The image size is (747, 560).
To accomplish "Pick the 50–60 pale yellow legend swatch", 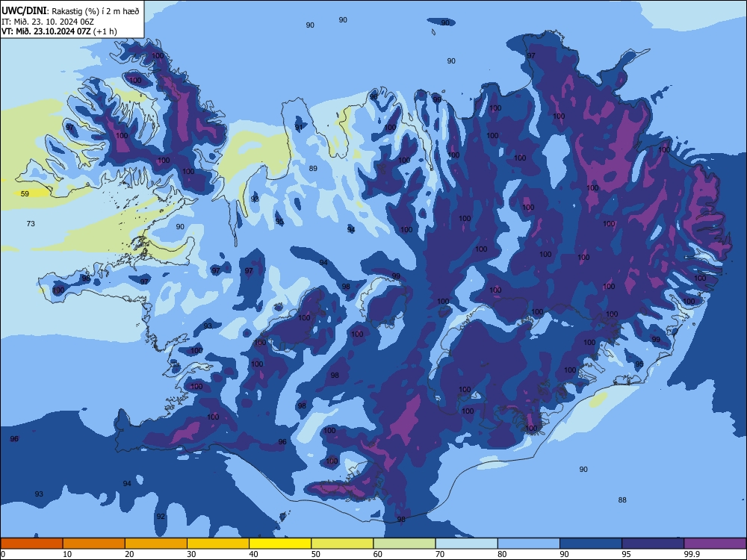I will click(342, 544).
